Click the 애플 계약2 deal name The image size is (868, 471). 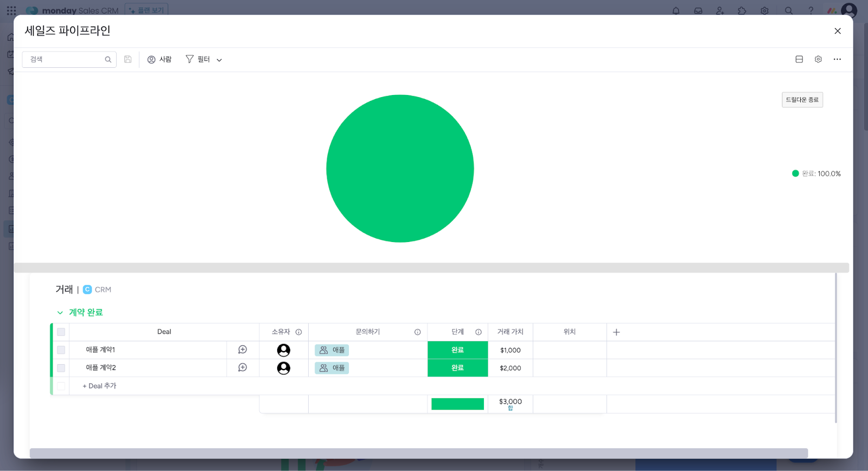101,368
